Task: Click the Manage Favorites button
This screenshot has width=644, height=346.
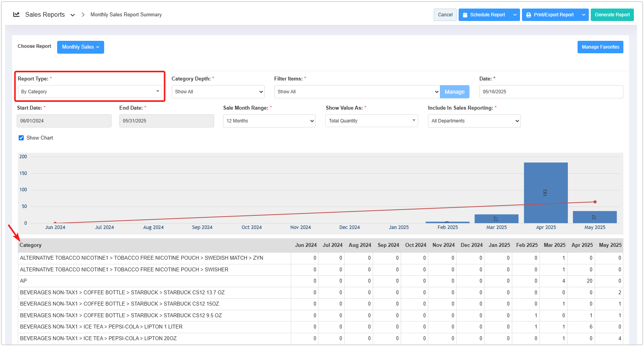Action: (x=600, y=47)
